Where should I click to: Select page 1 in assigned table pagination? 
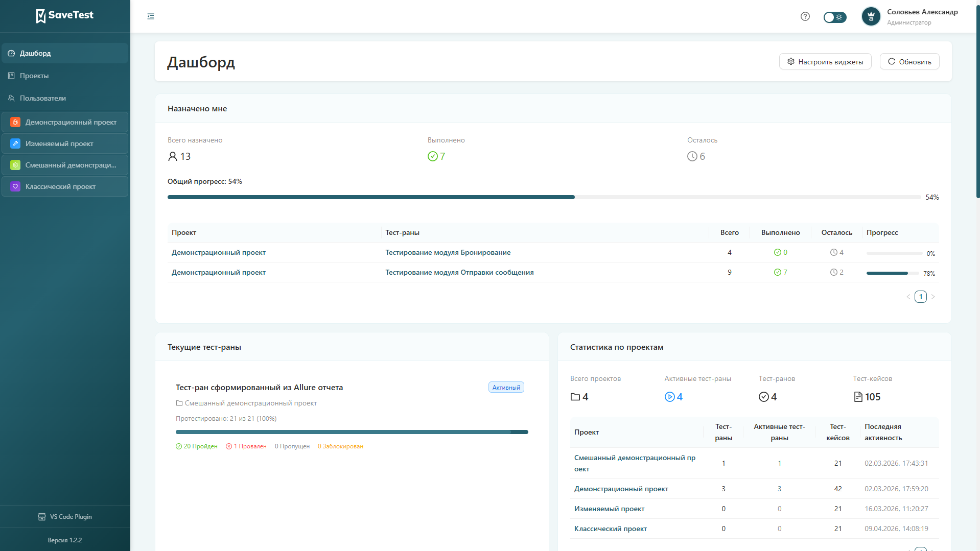tap(921, 297)
